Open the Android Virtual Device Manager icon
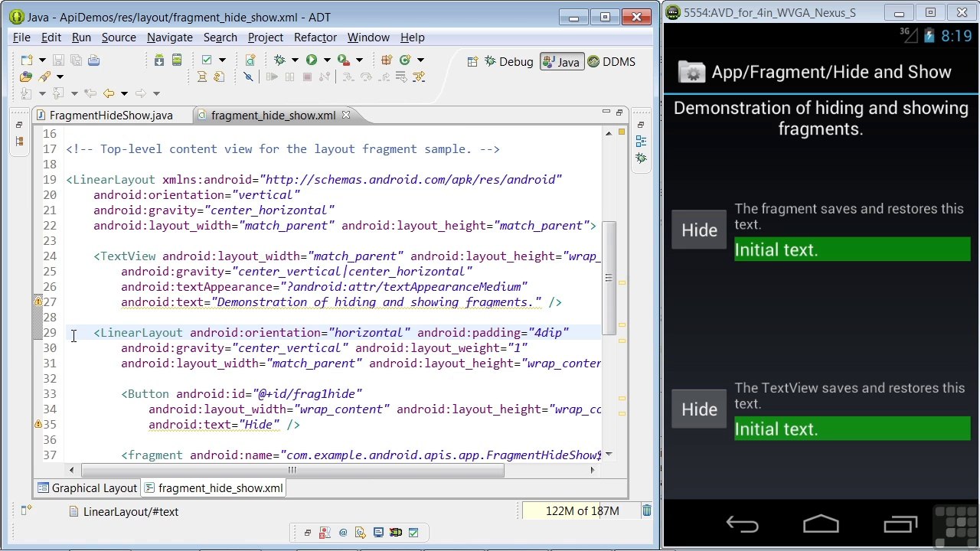Screen dimensions: 980x551 tap(176, 60)
